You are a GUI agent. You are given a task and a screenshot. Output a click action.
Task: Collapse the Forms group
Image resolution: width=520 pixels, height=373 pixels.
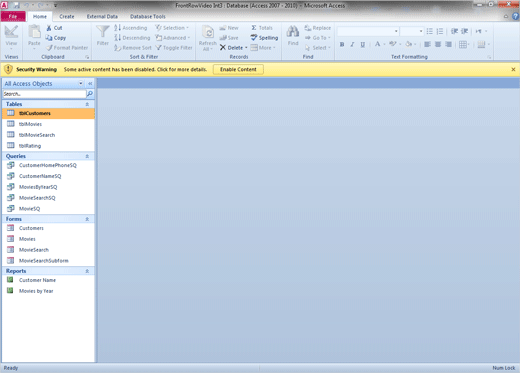coord(87,219)
